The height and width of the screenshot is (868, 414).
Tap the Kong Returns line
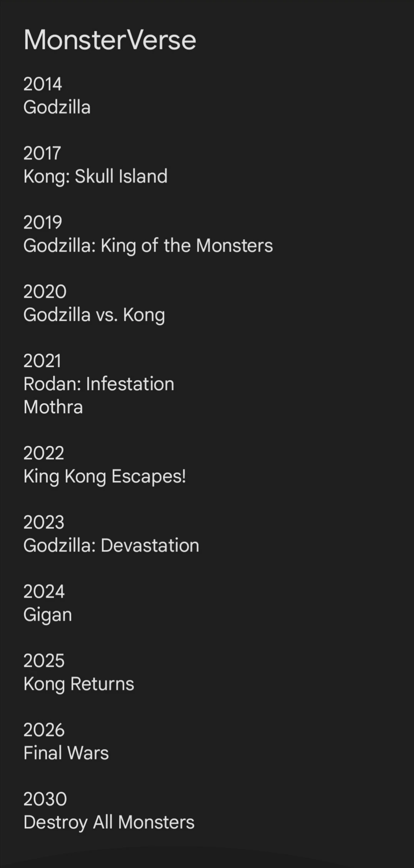[79, 684]
